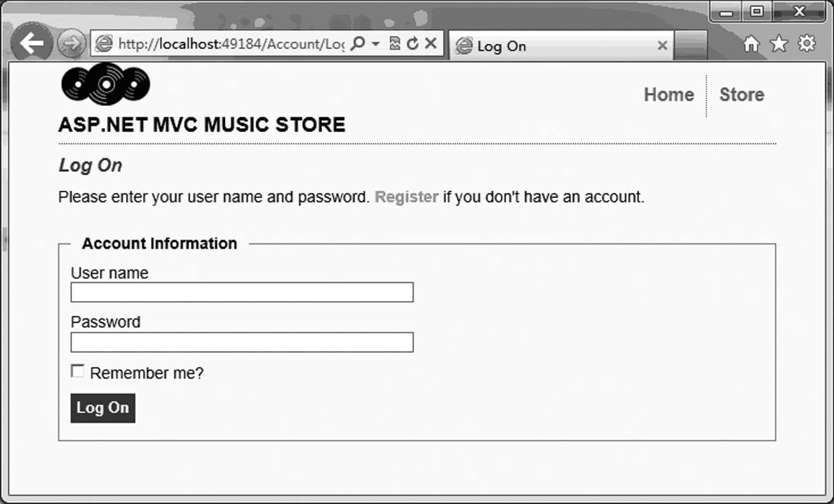
Task: Submit the form with Log On button
Action: [103, 408]
